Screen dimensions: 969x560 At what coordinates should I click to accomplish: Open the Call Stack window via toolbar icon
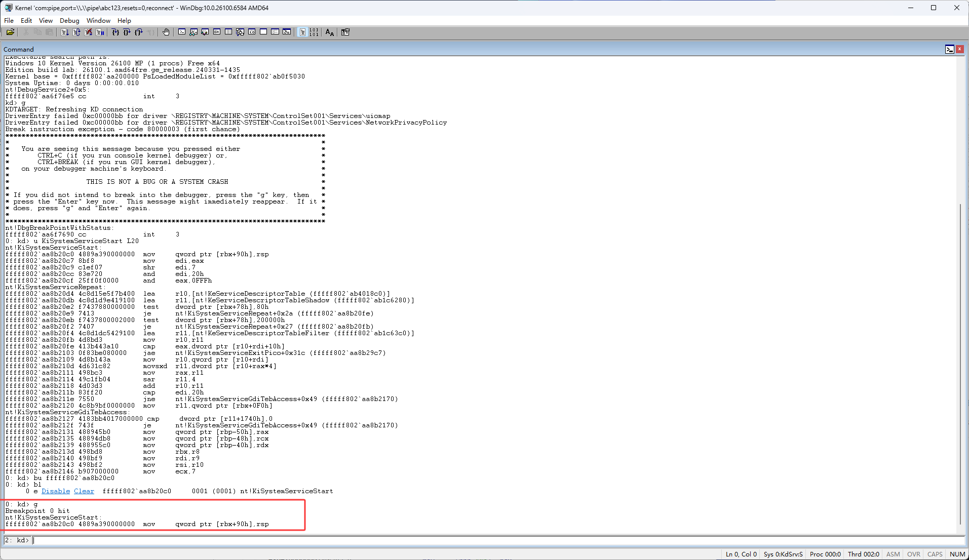click(x=240, y=32)
